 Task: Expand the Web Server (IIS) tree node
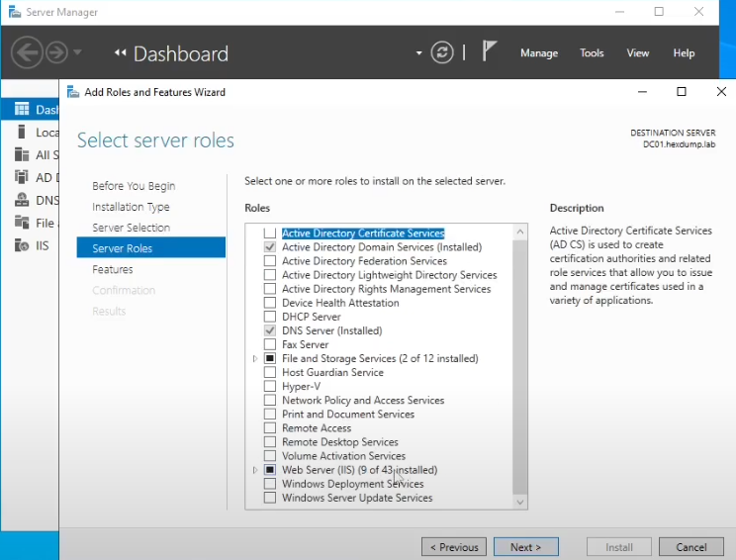(256, 470)
